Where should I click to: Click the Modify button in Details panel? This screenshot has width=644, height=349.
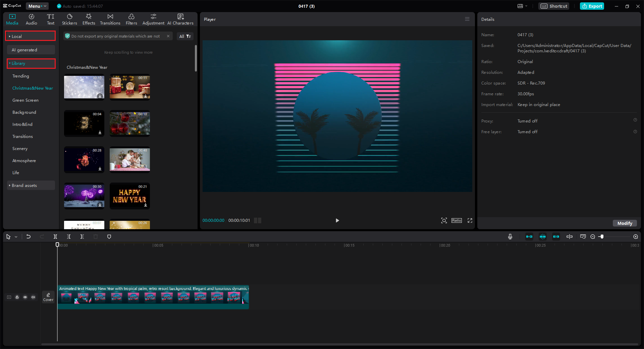pos(625,223)
